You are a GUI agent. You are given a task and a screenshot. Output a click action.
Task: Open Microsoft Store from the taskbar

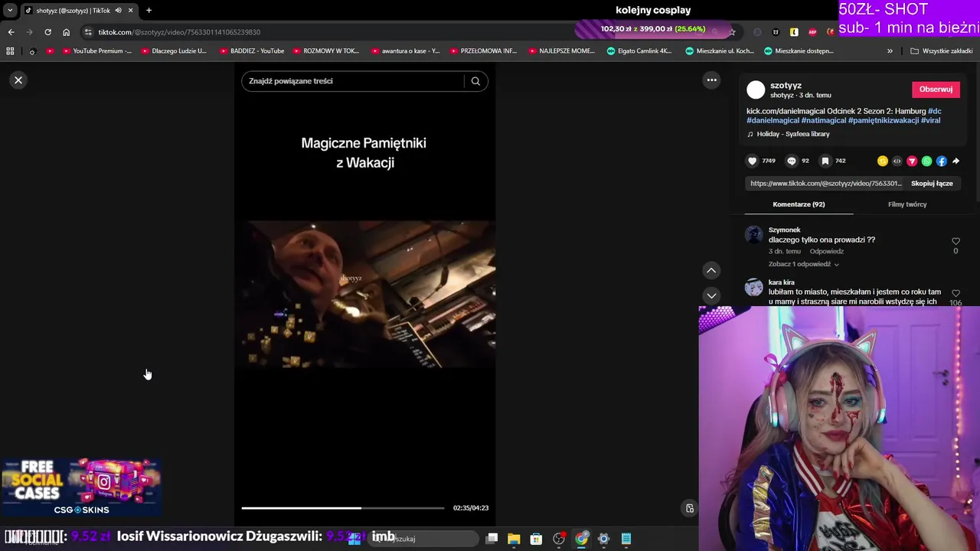[536, 539]
